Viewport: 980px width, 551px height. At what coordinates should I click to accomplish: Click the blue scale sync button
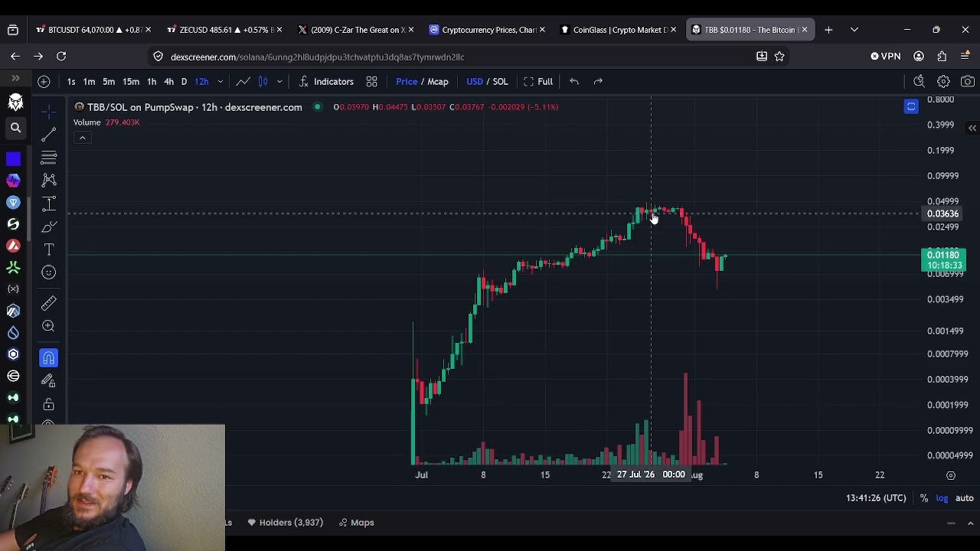click(x=911, y=107)
